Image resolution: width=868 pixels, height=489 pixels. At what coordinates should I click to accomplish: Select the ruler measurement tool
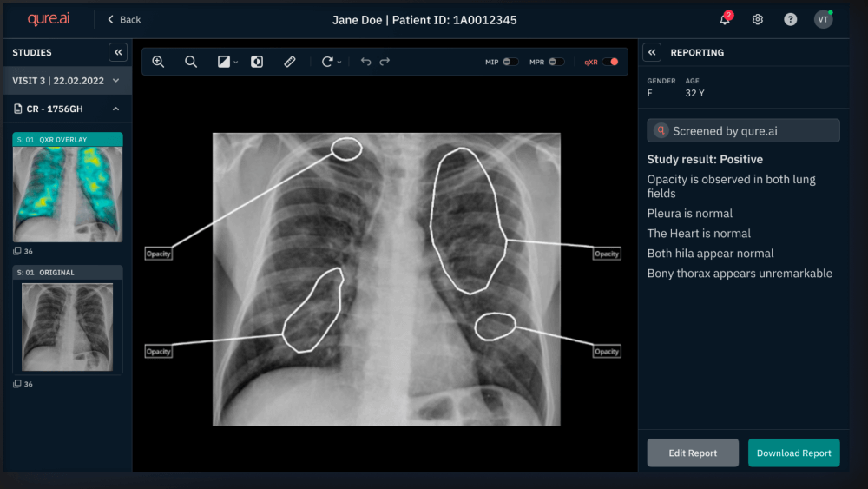tap(290, 62)
